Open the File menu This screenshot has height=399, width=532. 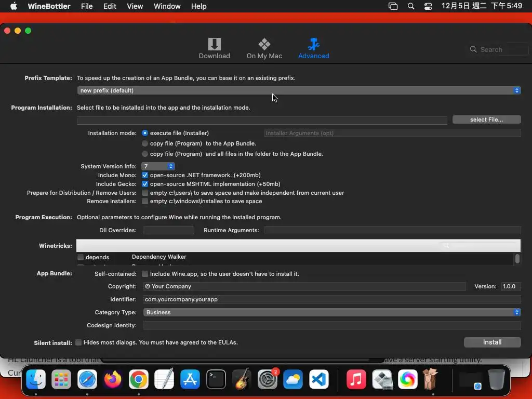click(87, 6)
